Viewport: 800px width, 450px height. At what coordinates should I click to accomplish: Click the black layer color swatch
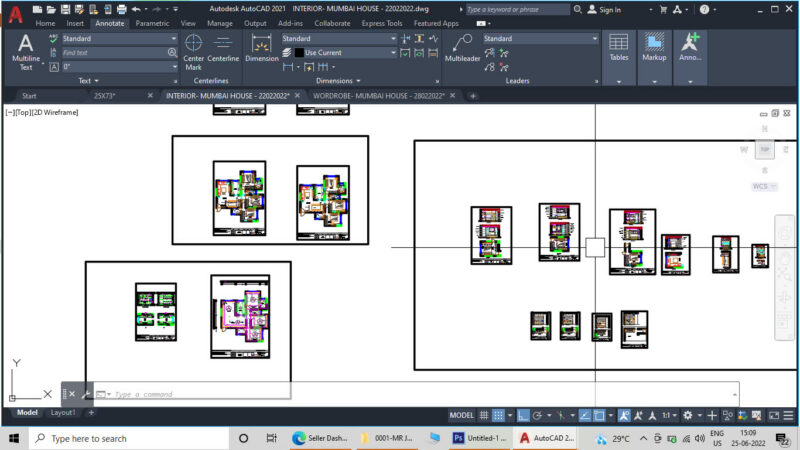299,53
